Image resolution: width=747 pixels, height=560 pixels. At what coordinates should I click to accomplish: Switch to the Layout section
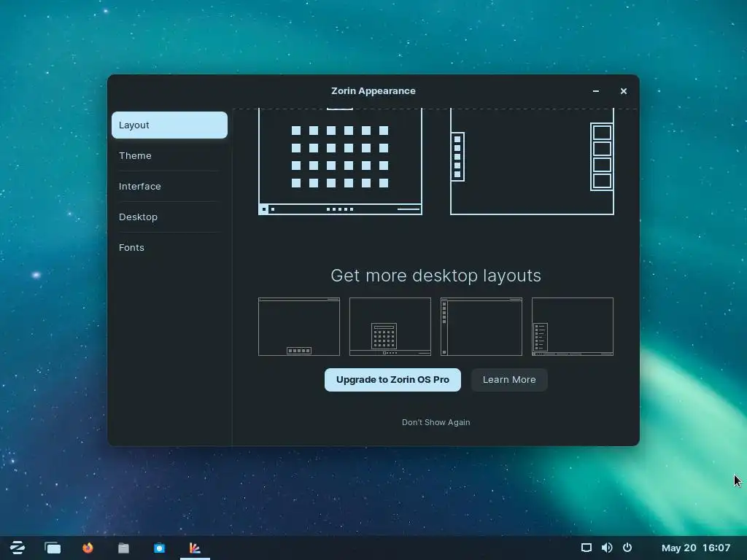pyautogui.click(x=169, y=125)
